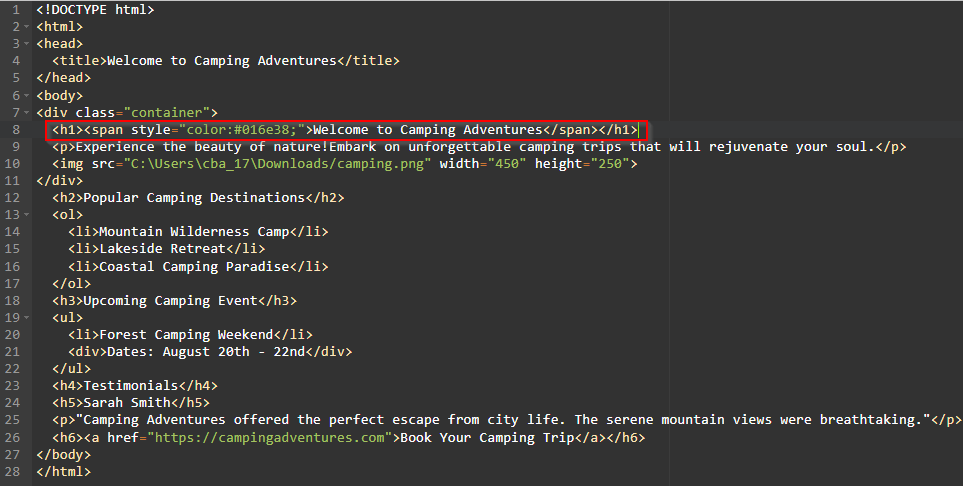Click the width value "450"
This screenshot has height=486, width=963.
pos(507,164)
